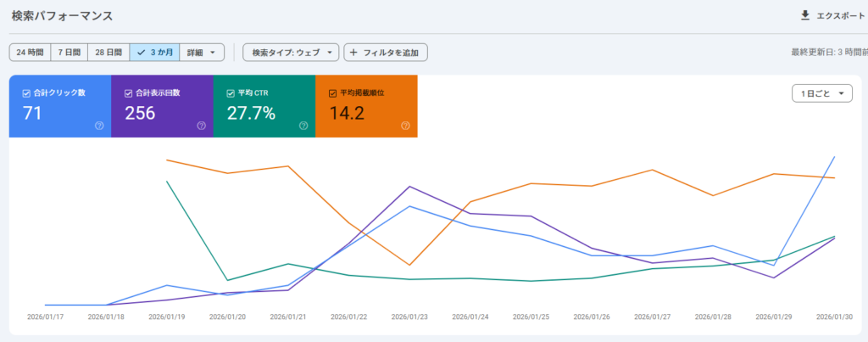The height and width of the screenshot is (342, 868).
Task: Toggle the 平均CTR checkbox
Action: (231, 93)
